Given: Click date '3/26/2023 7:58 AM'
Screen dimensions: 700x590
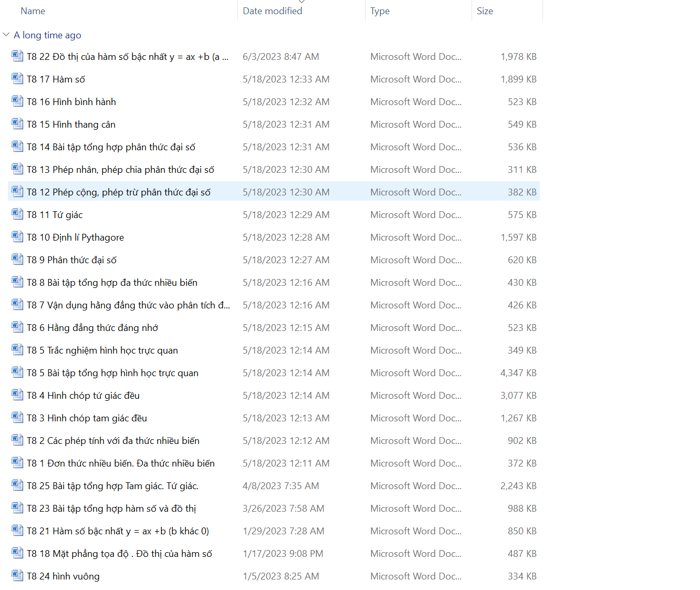Looking at the screenshot, I should pos(284,509).
